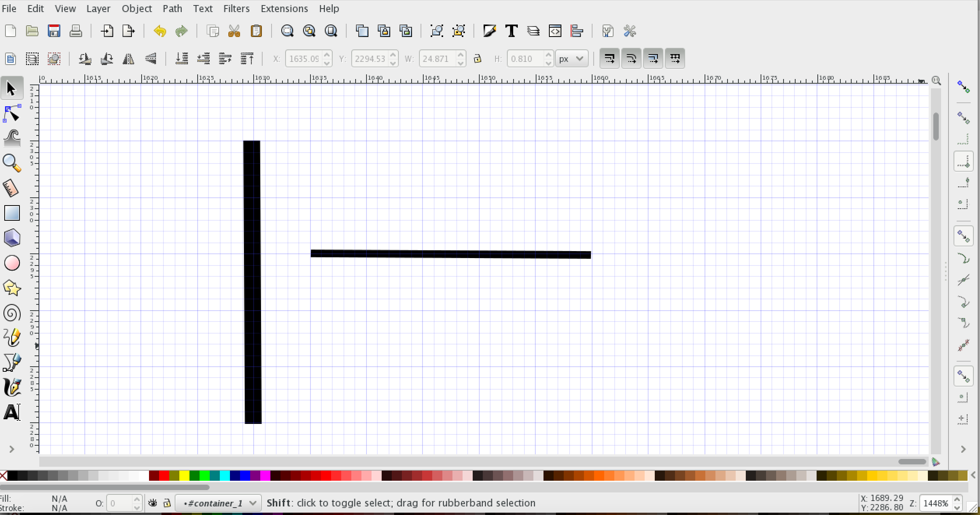Select the Spiral tool
Screen dimensions: 980x515
(x=12, y=313)
